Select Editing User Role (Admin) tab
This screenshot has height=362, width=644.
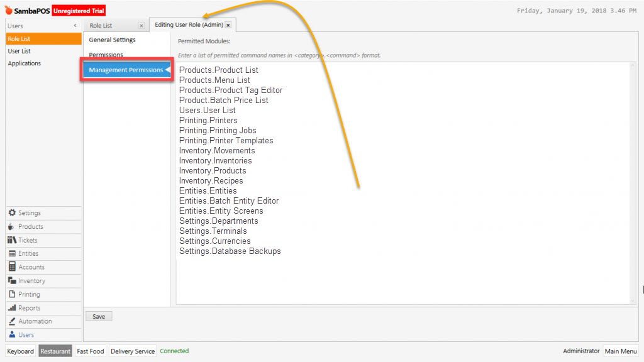tap(189, 25)
